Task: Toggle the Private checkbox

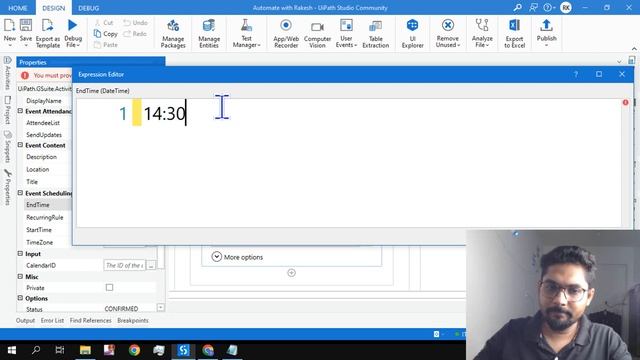Action: [x=109, y=287]
